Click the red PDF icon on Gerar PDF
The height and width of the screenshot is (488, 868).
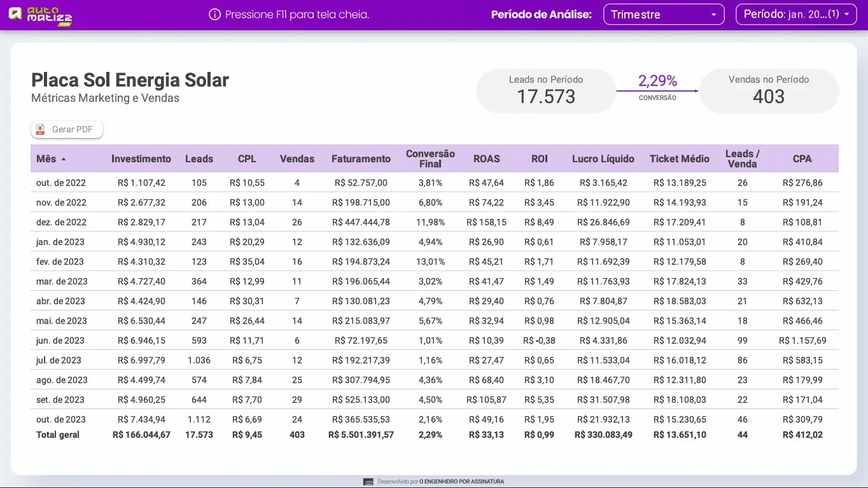(x=40, y=129)
